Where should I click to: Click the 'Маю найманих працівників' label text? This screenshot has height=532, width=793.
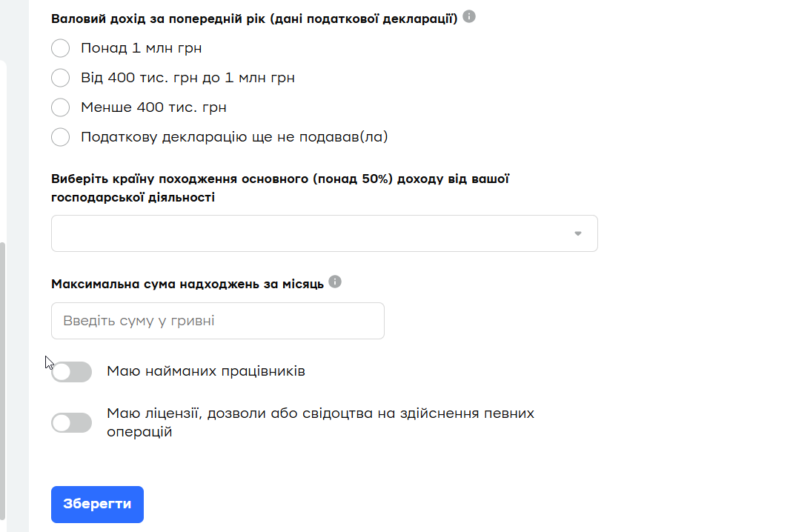[206, 371]
